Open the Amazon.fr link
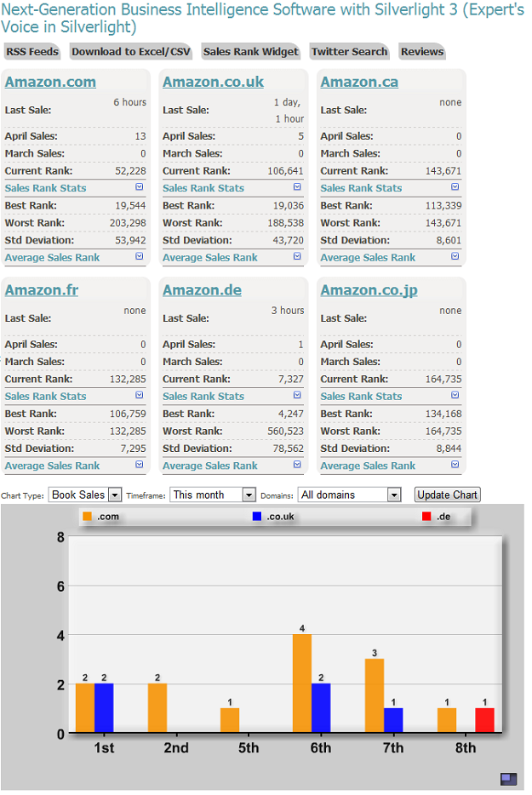The width and height of the screenshot is (532, 795). [x=42, y=290]
